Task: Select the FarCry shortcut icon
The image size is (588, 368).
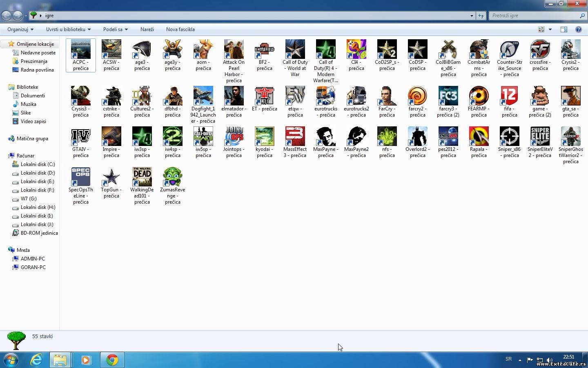Action: tap(387, 96)
